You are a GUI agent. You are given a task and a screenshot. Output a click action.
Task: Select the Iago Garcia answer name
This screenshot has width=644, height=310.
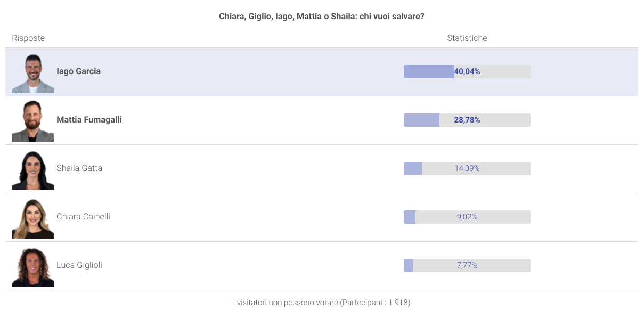click(78, 71)
